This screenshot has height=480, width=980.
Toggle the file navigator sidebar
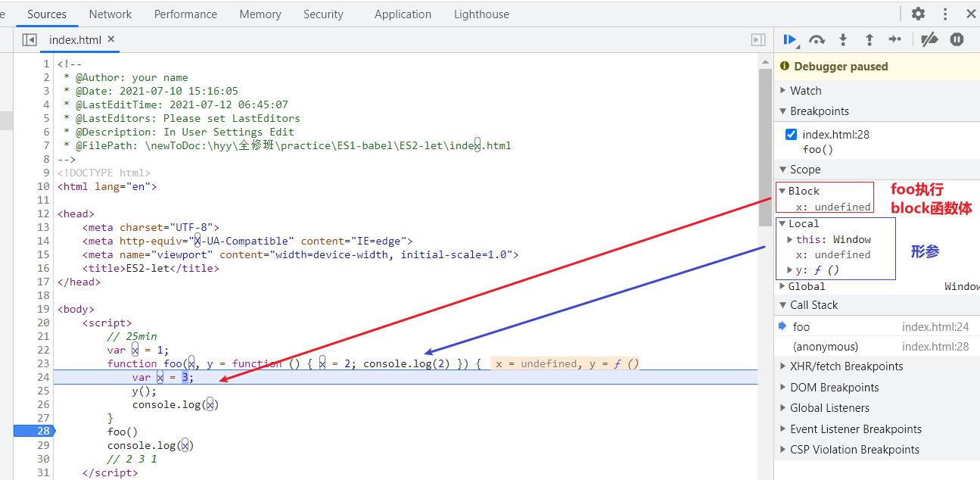(30, 39)
